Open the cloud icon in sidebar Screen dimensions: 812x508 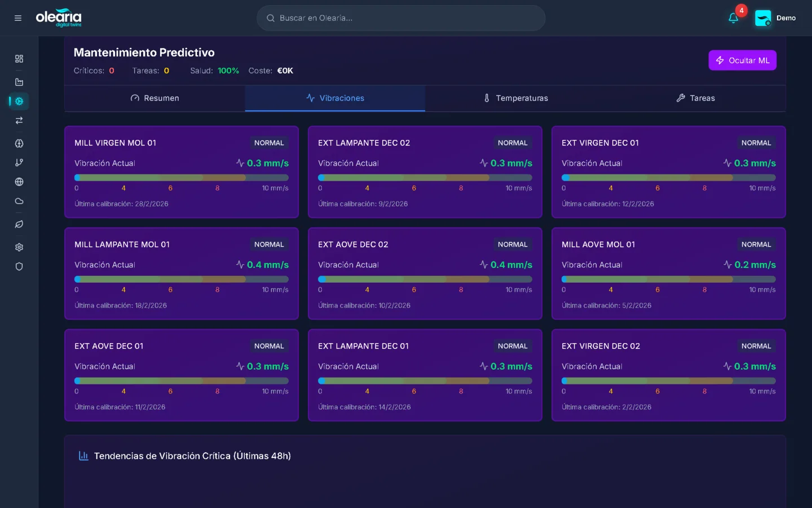click(19, 201)
